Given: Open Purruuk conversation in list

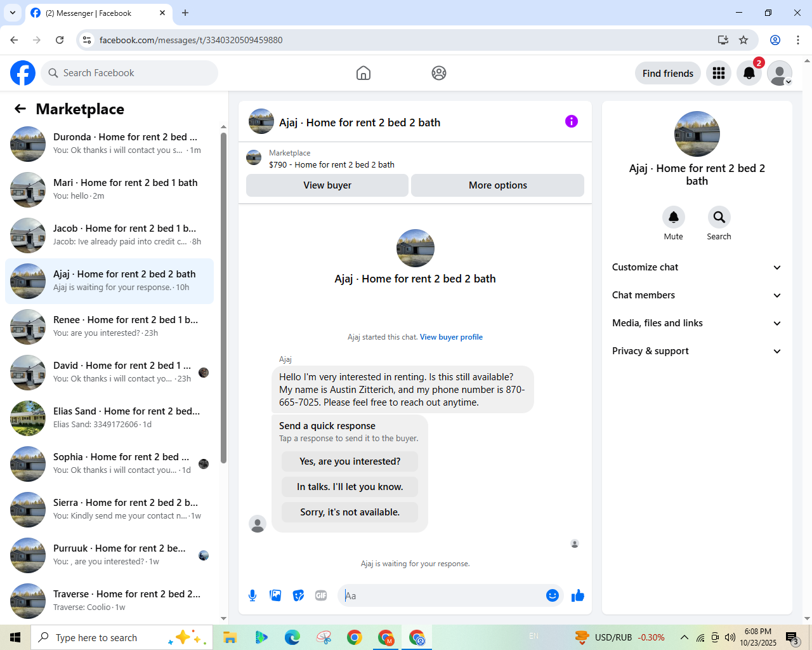Looking at the screenshot, I should pos(110,555).
